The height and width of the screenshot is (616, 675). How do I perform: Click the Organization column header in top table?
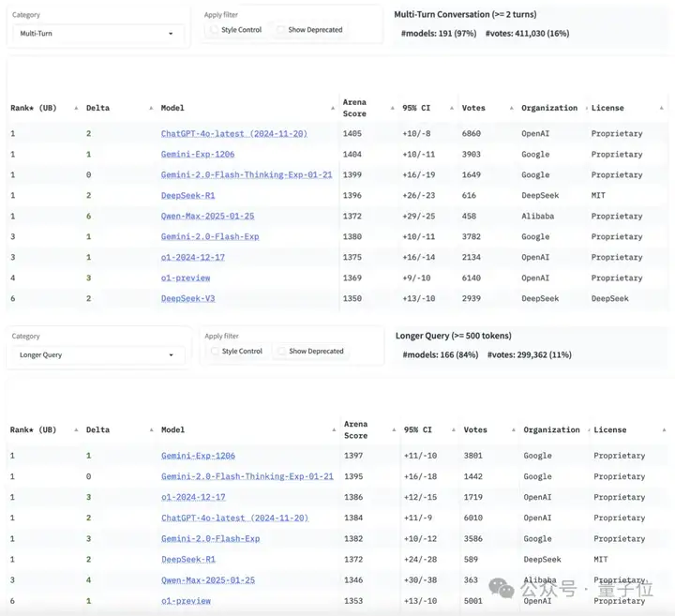(549, 108)
